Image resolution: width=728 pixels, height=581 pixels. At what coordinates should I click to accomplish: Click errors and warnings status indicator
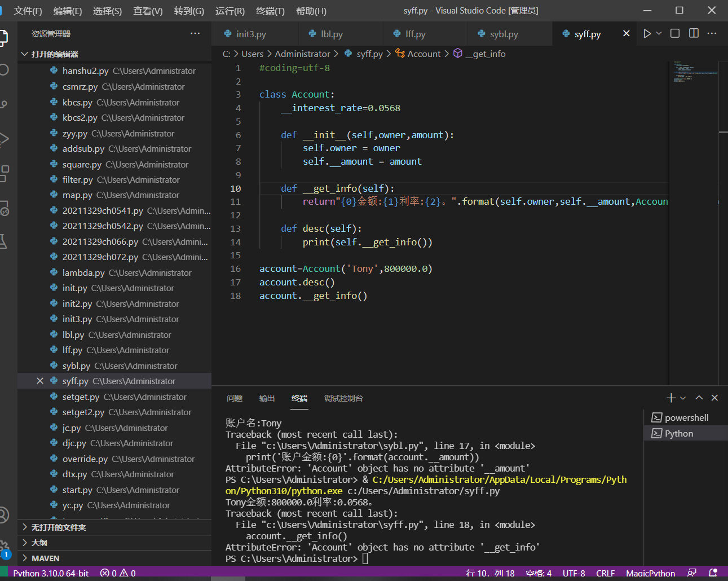click(x=118, y=573)
